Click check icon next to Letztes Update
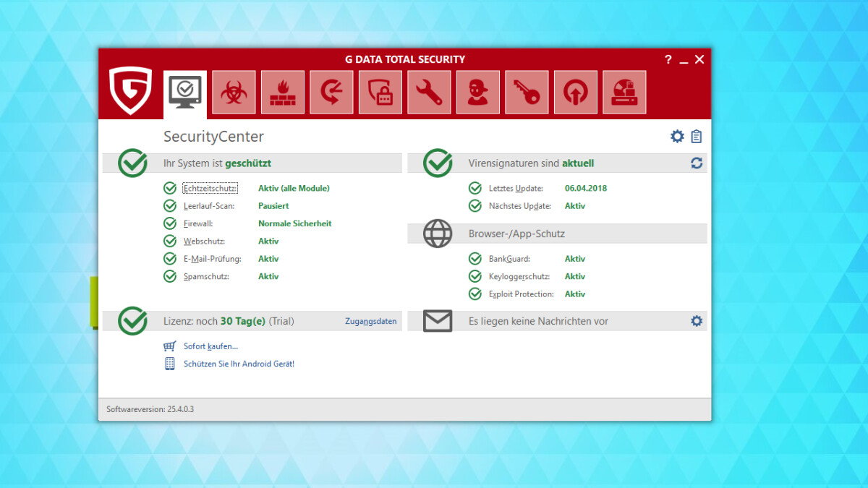868x488 pixels. click(x=475, y=188)
